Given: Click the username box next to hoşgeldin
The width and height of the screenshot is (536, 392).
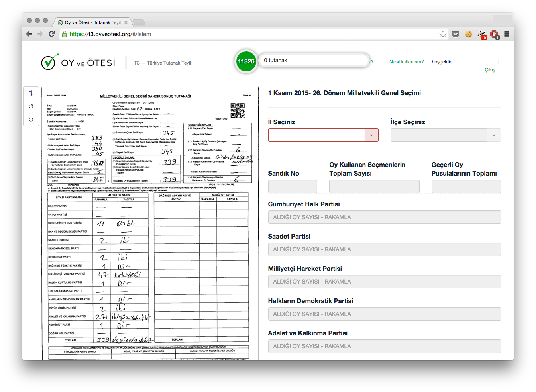Looking at the screenshot, I should coord(476,62).
